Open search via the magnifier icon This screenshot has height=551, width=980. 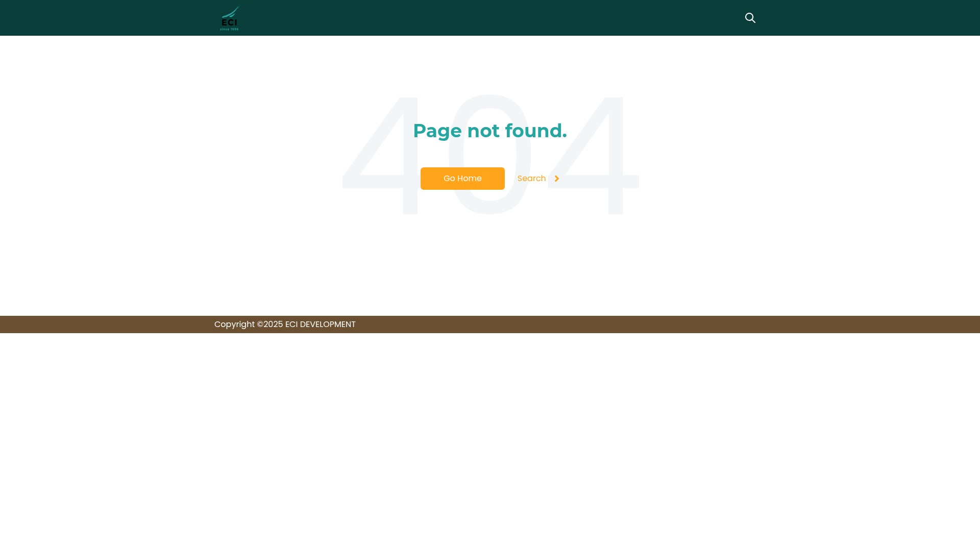click(750, 18)
